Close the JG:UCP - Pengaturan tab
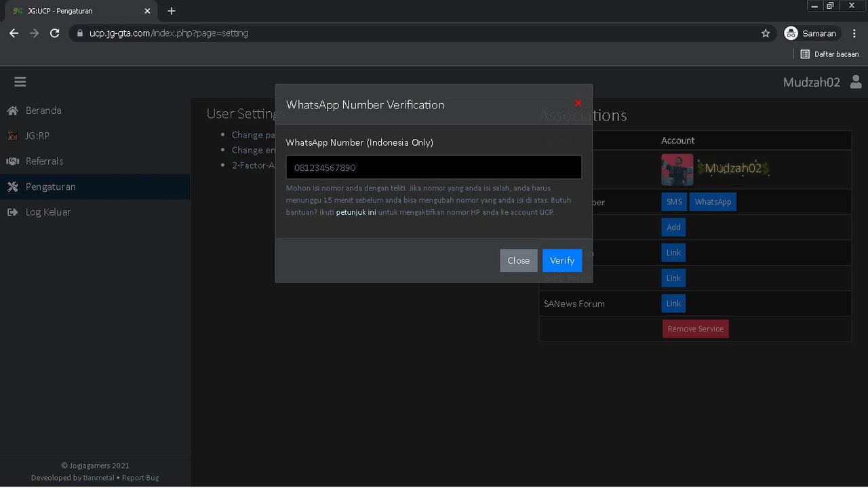This screenshot has height=488, width=868. tap(147, 11)
